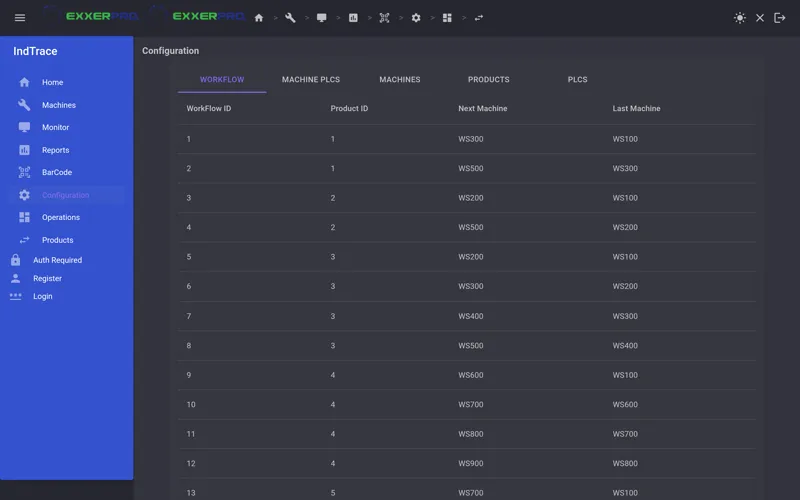Open the Machines tab
The image size is (800, 500).
click(x=399, y=80)
